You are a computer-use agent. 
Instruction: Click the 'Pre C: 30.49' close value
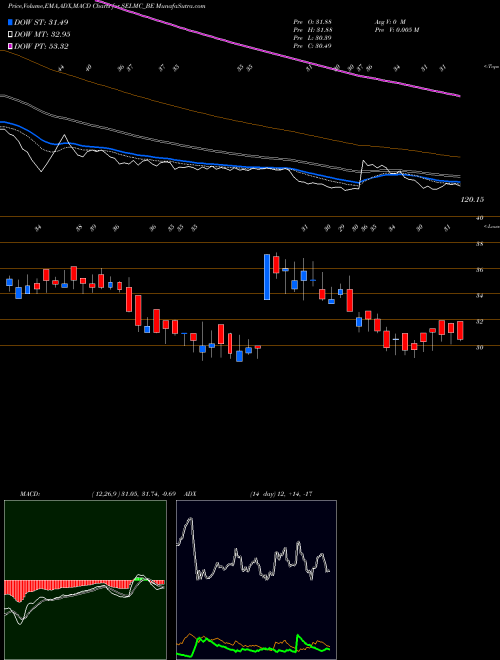tap(313, 45)
